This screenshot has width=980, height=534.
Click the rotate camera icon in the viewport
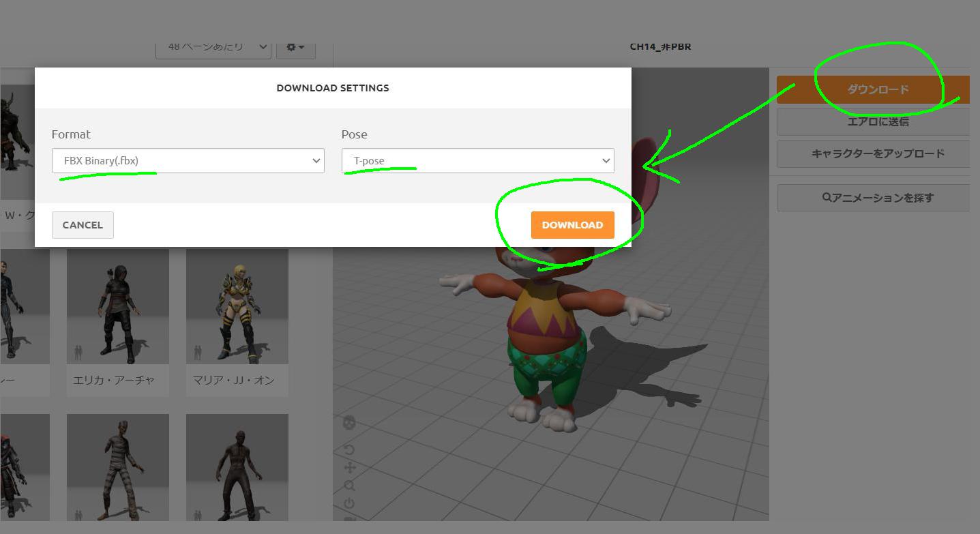coord(349,450)
